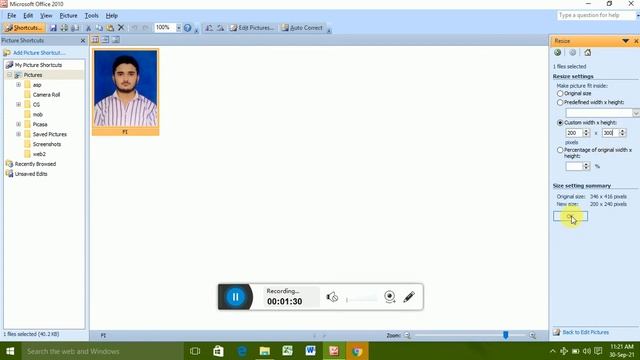Open the zoom percentage dropdown arrow
The image size is (640, 360).
pos(178,28)
